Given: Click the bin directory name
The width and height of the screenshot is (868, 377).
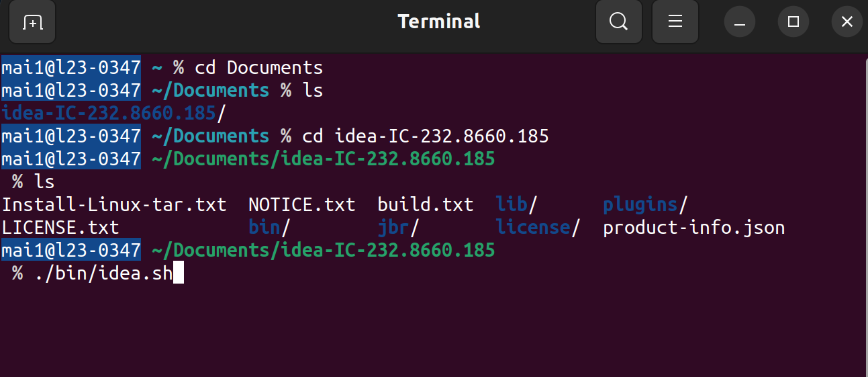Looking at the screenshot, I should tap(264, 227).
